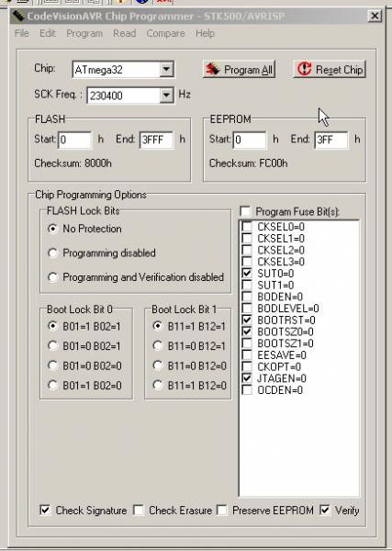The image size is (392, 551).
Task: Click the ATmega32 chip combo box
Action: (x=123, y=69)
